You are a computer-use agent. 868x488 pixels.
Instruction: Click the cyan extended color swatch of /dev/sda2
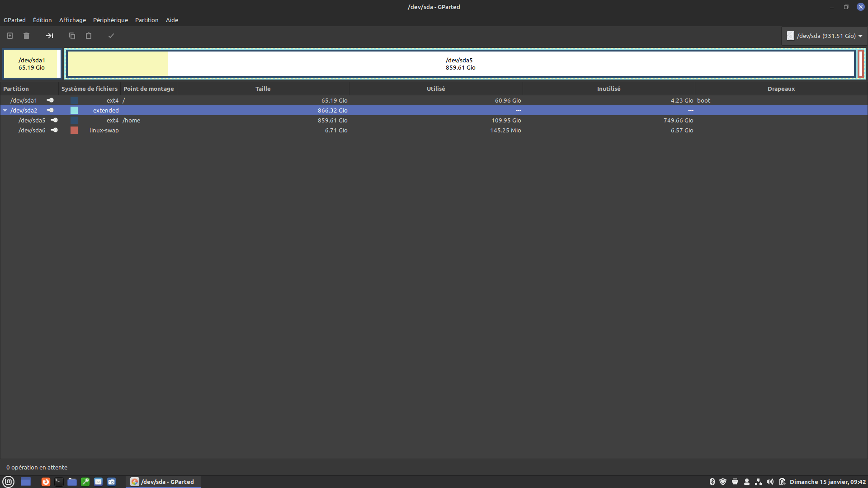[74, 110]
